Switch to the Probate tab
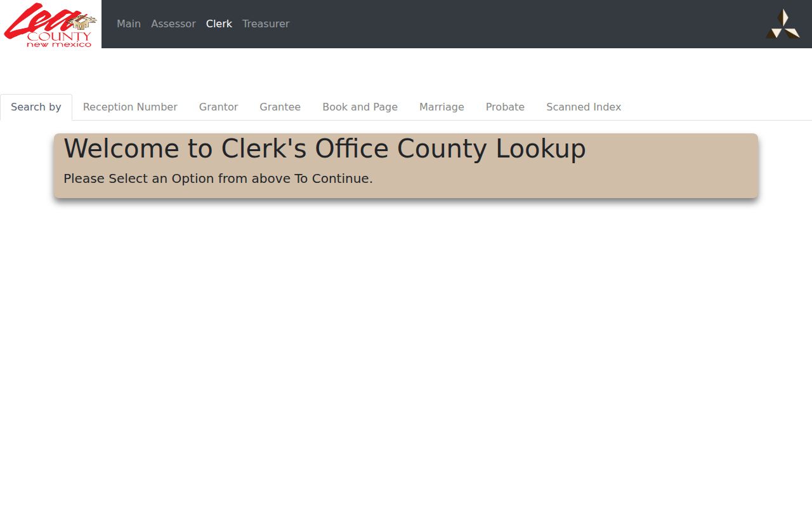 (x=505, y=107)
